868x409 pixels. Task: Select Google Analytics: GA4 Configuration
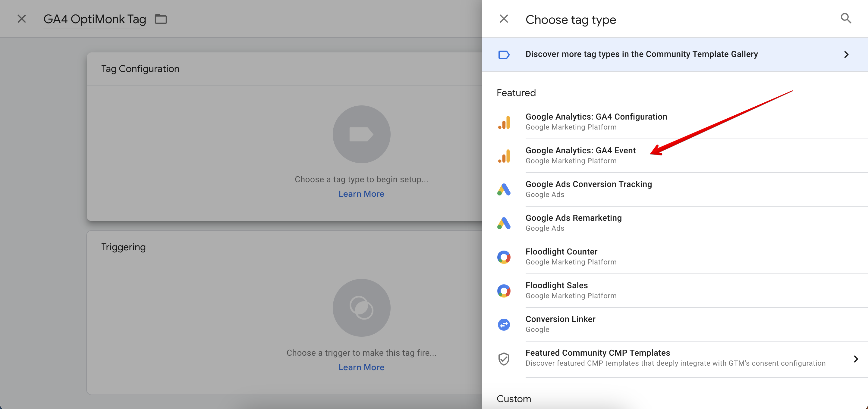tap(675, 122)
